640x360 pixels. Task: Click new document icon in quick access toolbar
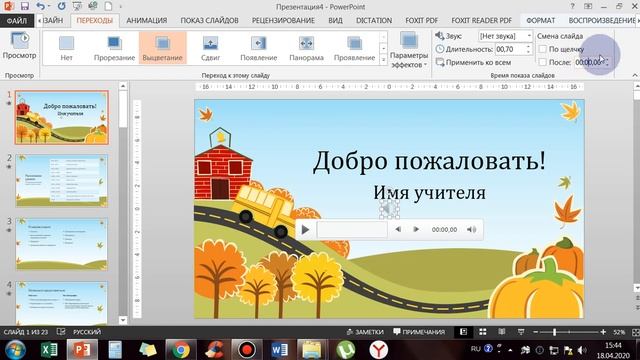pyautogui.click(x=109, y=7)
